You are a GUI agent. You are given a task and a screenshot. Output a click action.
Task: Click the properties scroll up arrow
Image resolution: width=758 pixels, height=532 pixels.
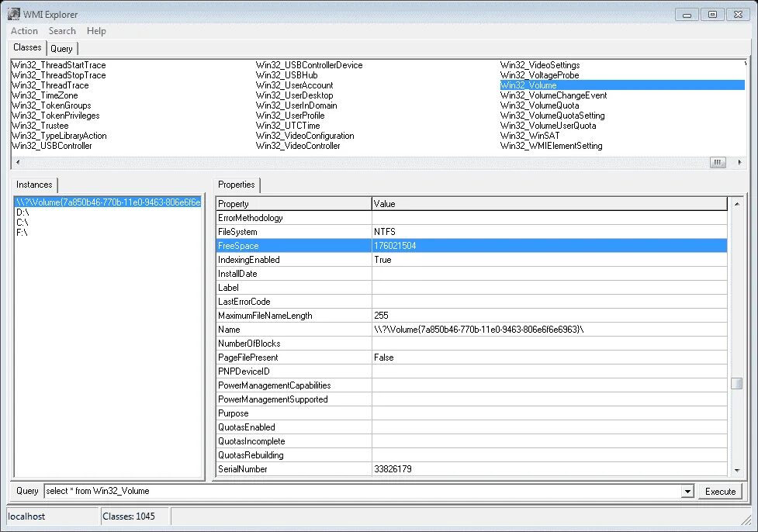tap(737, 204)
